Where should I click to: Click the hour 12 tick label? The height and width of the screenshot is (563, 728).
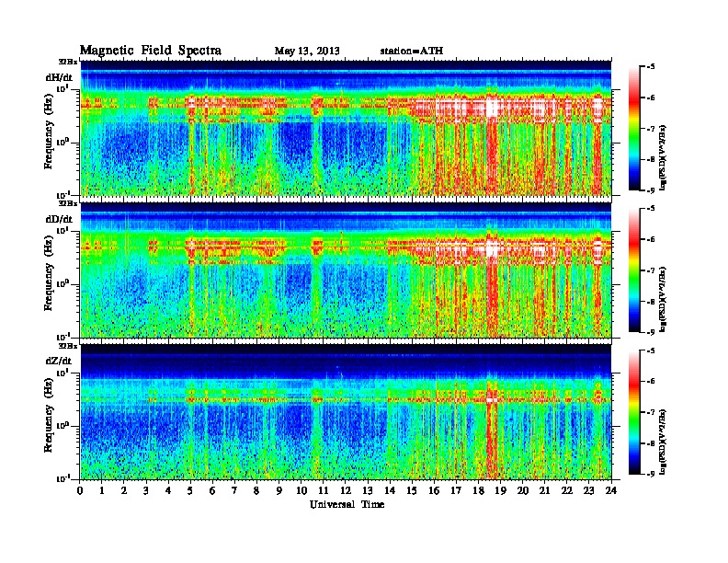pos(346,490)
